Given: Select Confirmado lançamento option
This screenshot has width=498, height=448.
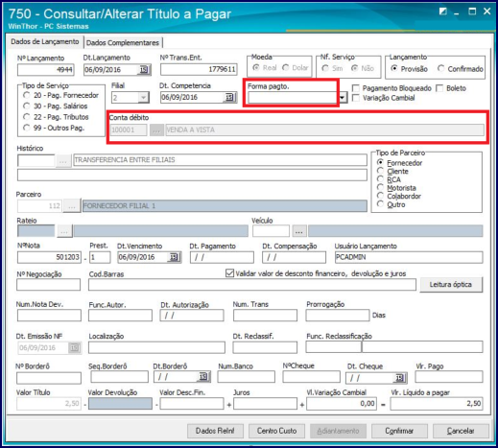Looking at the screenshot, I should click(x=440, y=69).
